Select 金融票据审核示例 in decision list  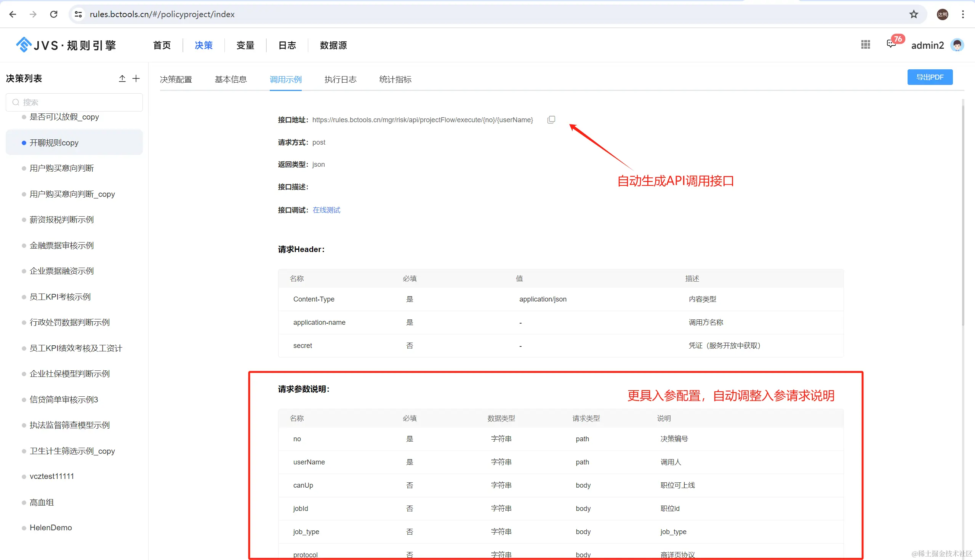click(x=62, y=246)
